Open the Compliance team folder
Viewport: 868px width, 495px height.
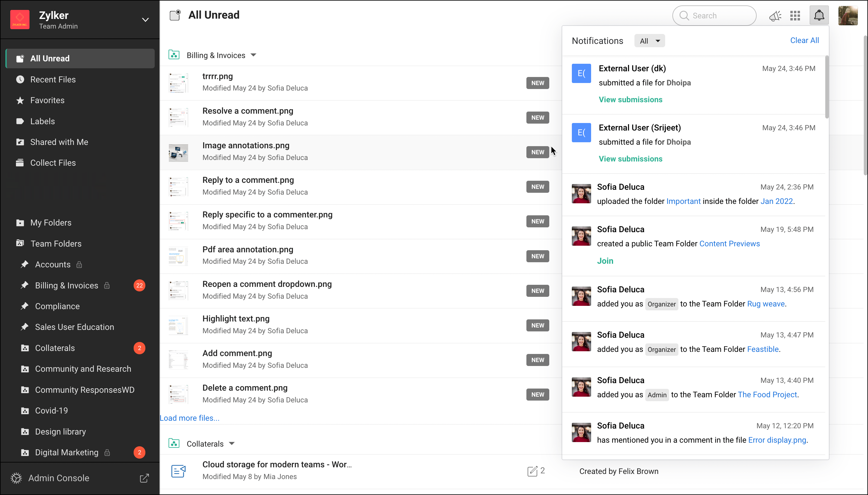click(x=57, y=306)
